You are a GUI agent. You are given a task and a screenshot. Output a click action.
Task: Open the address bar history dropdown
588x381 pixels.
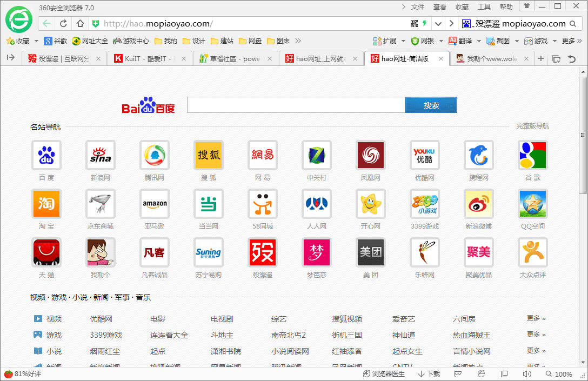pos(438,24)
